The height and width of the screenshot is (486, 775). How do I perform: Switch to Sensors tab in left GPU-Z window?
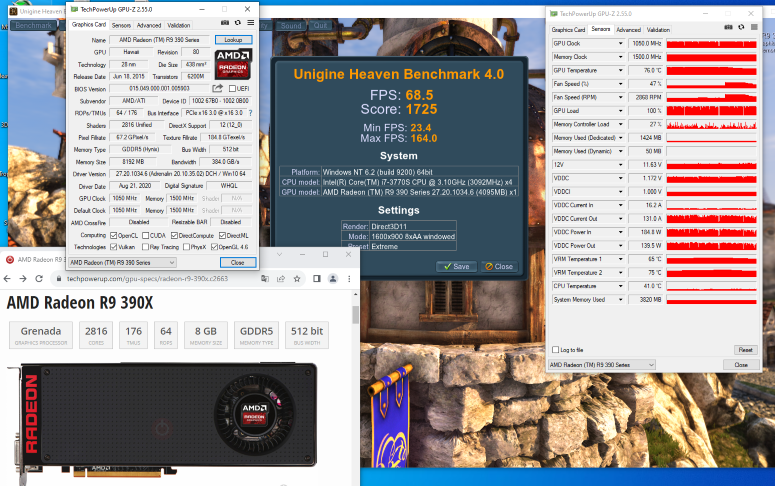(x=121, y=25)
